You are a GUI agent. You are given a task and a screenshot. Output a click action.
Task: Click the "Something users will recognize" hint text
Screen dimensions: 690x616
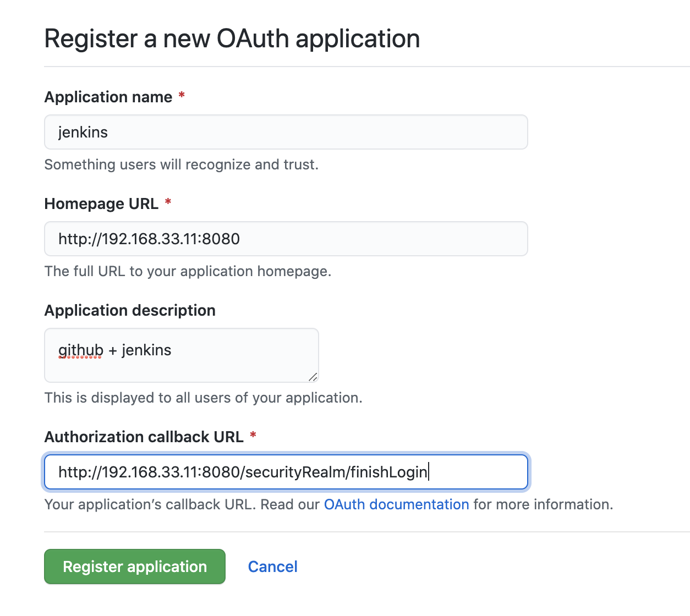pyautogui.click(x=181, y=164)
